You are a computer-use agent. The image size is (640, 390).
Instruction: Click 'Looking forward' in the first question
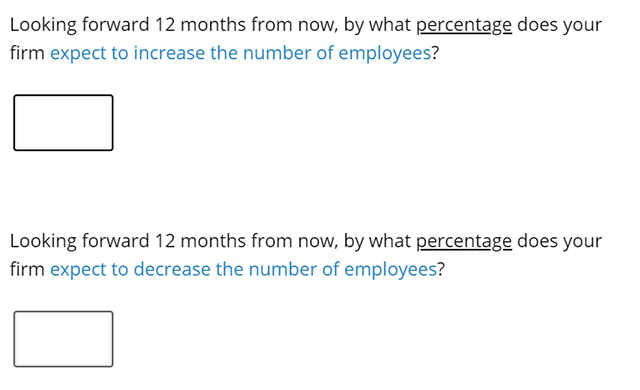tap(80, 25)
